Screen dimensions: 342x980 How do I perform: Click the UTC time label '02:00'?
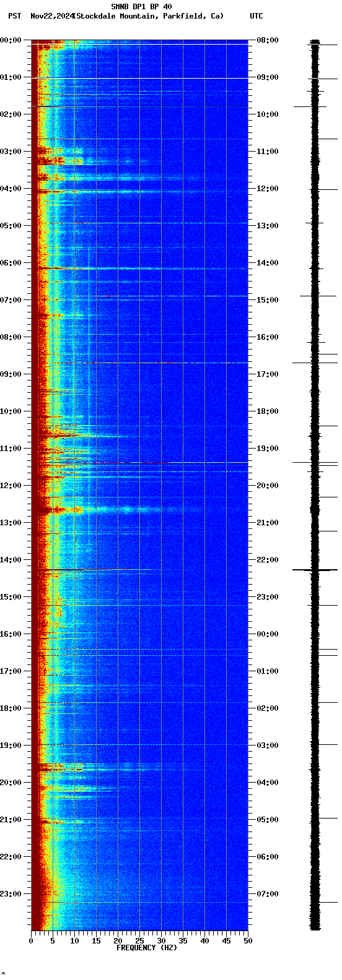click(268, 708)
